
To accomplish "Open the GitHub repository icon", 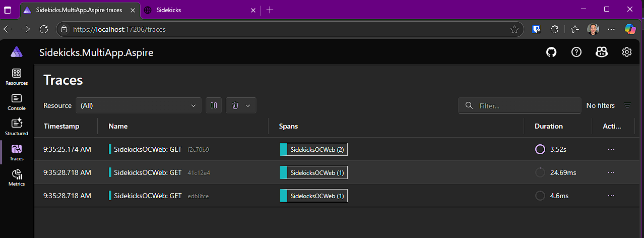I will click(551, 52).
